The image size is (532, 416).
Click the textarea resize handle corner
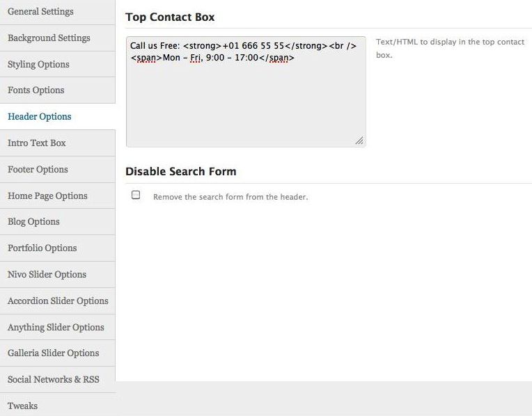coord(359,141)
